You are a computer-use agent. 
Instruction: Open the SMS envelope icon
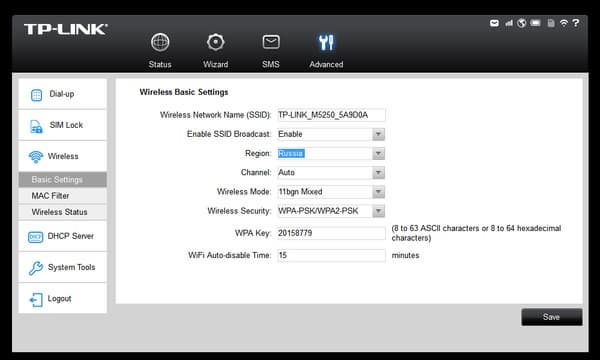(271, 42)
